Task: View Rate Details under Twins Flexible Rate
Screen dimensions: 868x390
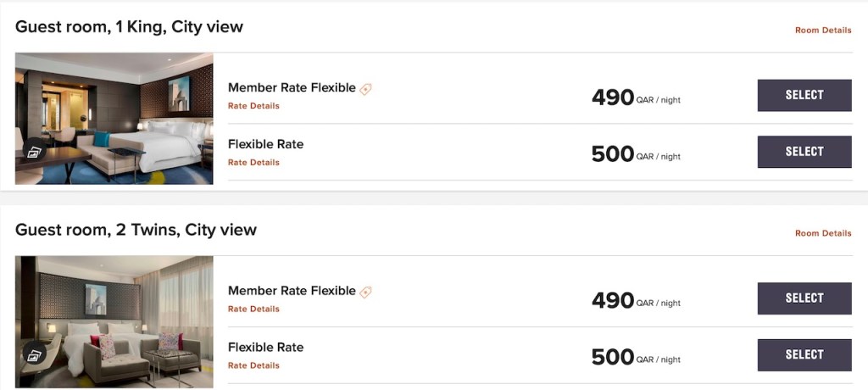Action: [x=253, y=365]
